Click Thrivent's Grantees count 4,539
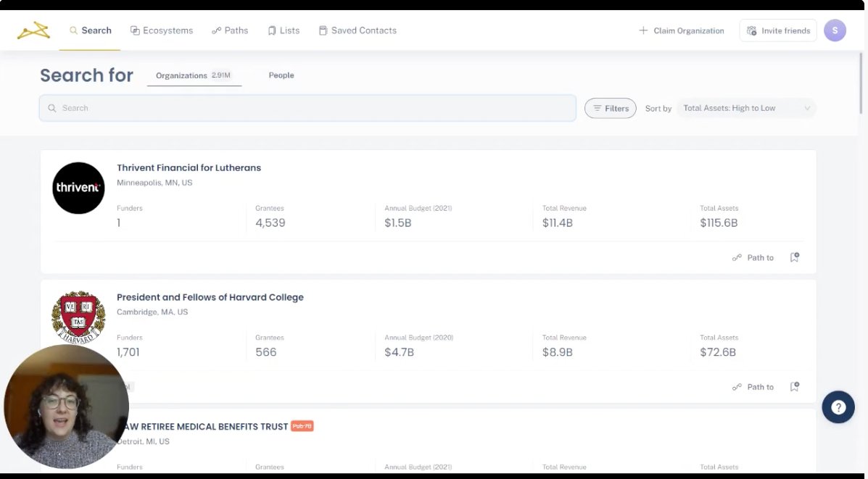 [x=270, y=223]
